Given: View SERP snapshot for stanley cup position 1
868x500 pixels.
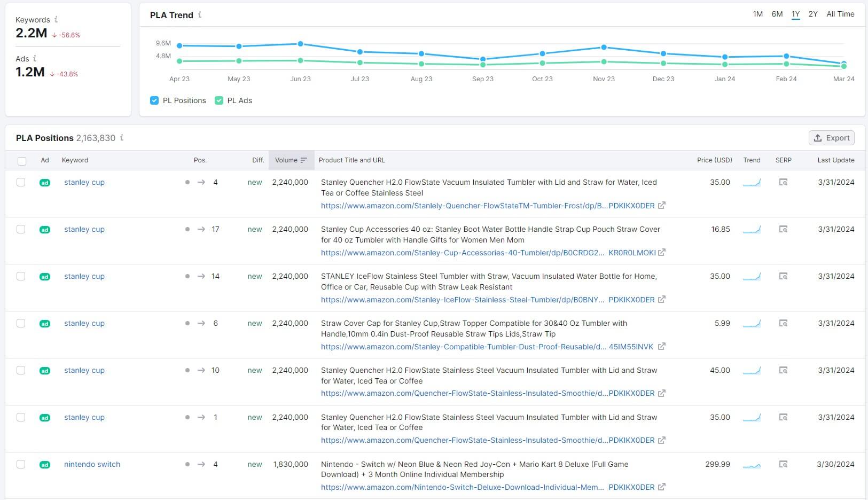Looking at the screenshot, I should click(783, 417).
